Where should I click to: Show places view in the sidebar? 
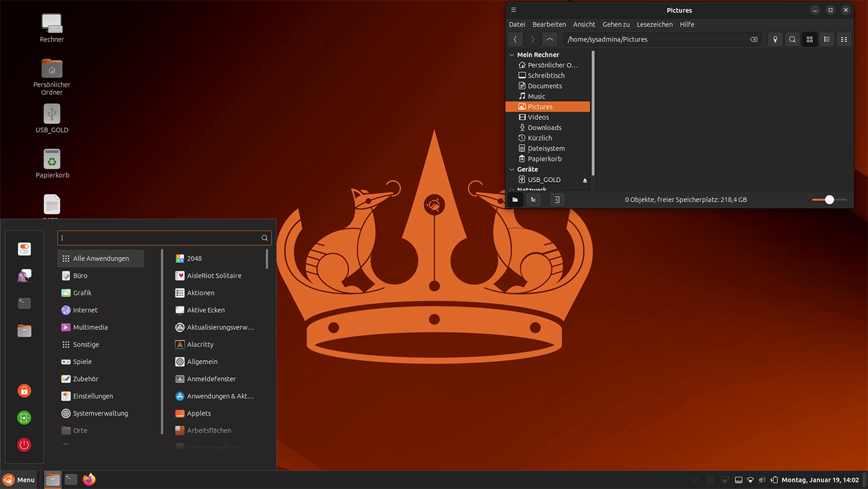tap(515, 200)
